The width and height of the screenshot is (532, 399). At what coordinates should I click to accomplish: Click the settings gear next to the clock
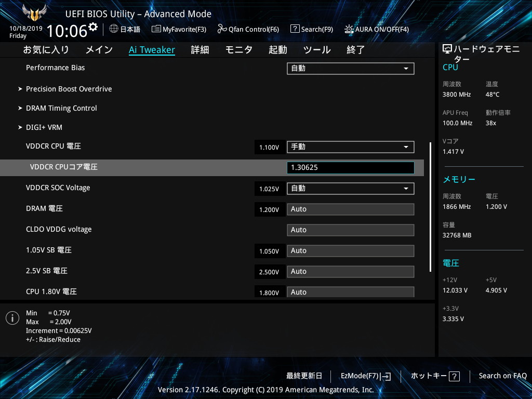tap(93, 26)
